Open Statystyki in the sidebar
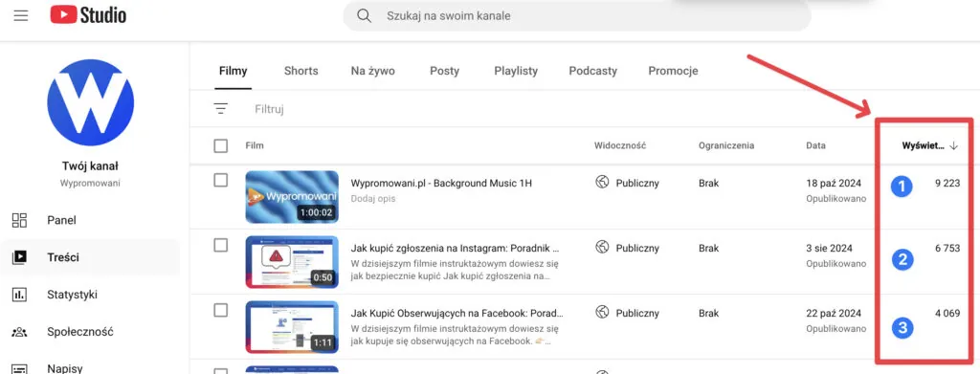980x374 pixels. pos(73,294)
